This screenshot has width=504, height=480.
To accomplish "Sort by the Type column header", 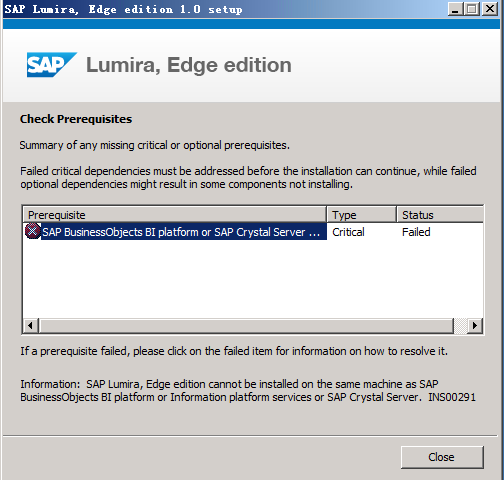I will [362, 215].
